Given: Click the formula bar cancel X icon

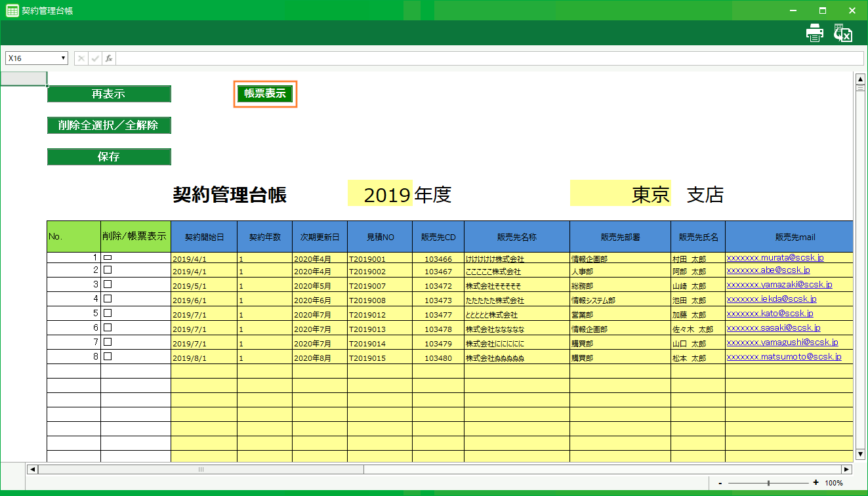Looking at the screenshot, I should tap(81, 58).
